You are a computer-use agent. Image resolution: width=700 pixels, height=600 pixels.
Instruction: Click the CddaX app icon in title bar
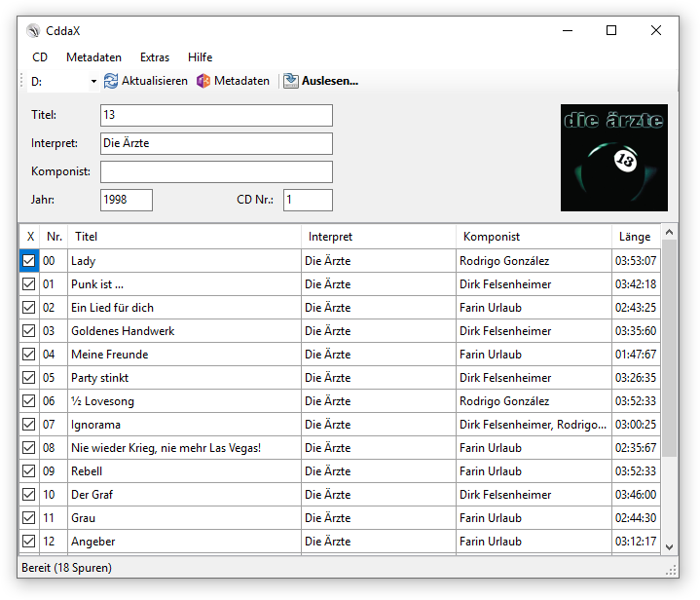click(x=34, y=31)
